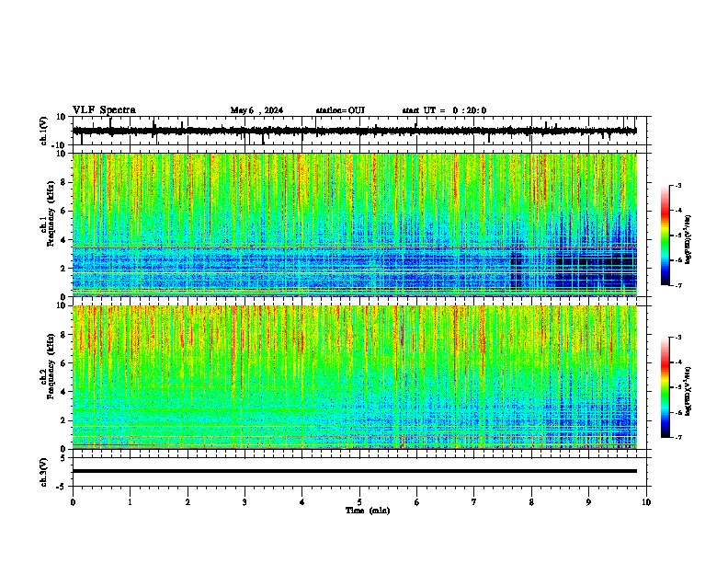Click the ch.1 'Frequency (kHz)' axis label
The image size is (728, 563).
51,214
